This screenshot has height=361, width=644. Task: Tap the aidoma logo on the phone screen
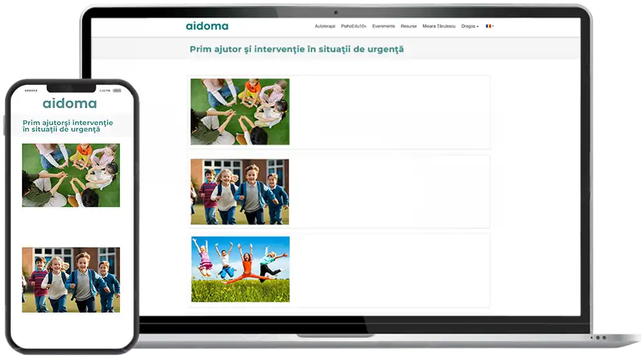tap(70, 103)
